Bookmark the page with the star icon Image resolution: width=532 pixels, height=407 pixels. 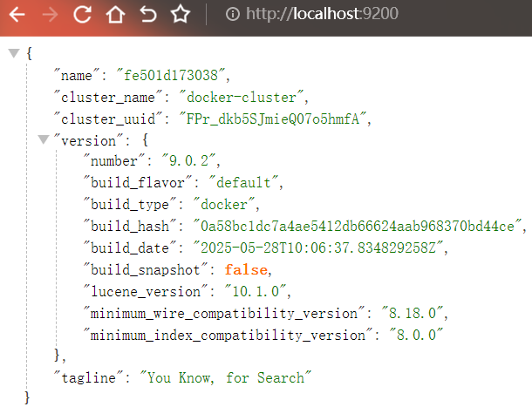tap(181, 14)
